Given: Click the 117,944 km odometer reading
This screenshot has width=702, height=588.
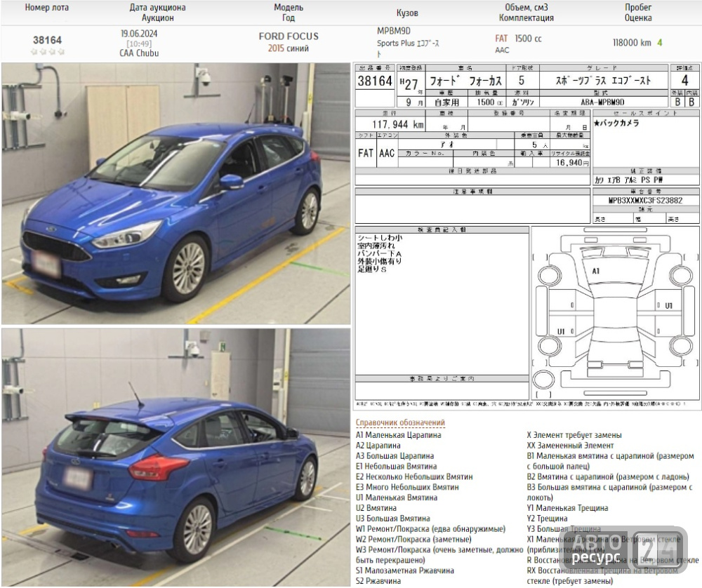Looking at the screenshot, I should tap(397, 124).
